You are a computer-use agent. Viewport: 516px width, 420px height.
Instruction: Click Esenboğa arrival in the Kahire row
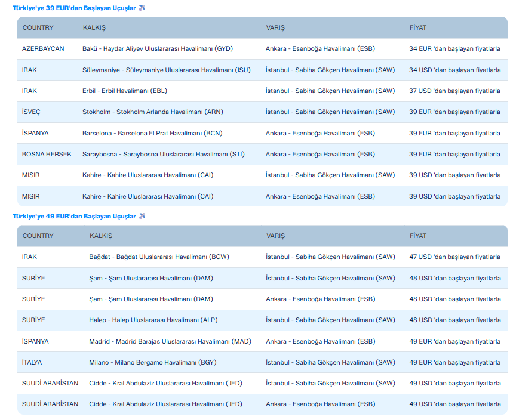pyautogui.click(x=320, y=196)
